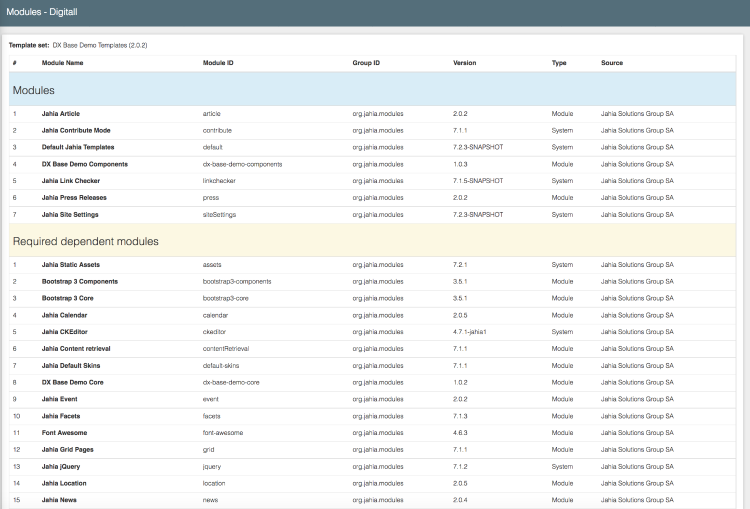Click version 2.0.4 of Jahia News
The width and height of the screenshot is (750, 509).
[x=460, y=500]
